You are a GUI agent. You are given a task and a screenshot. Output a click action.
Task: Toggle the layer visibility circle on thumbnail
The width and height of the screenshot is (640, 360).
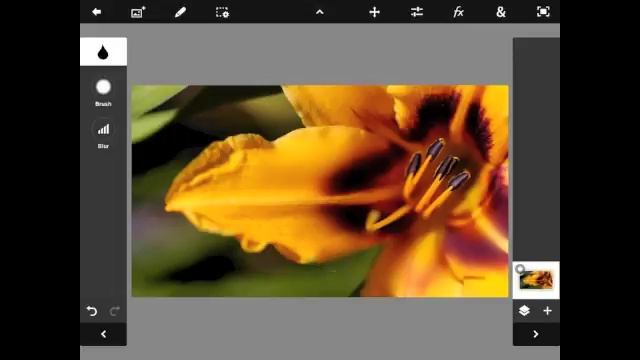520,269
